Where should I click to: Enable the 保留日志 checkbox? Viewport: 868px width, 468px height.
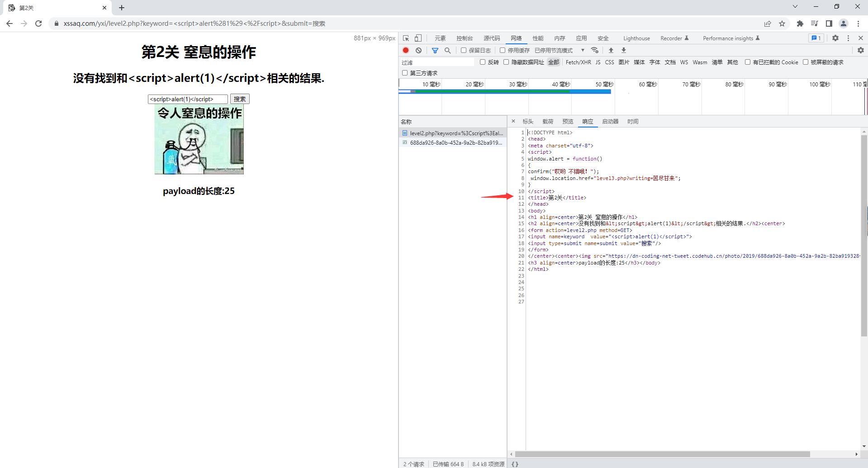(x=464, y=50)
